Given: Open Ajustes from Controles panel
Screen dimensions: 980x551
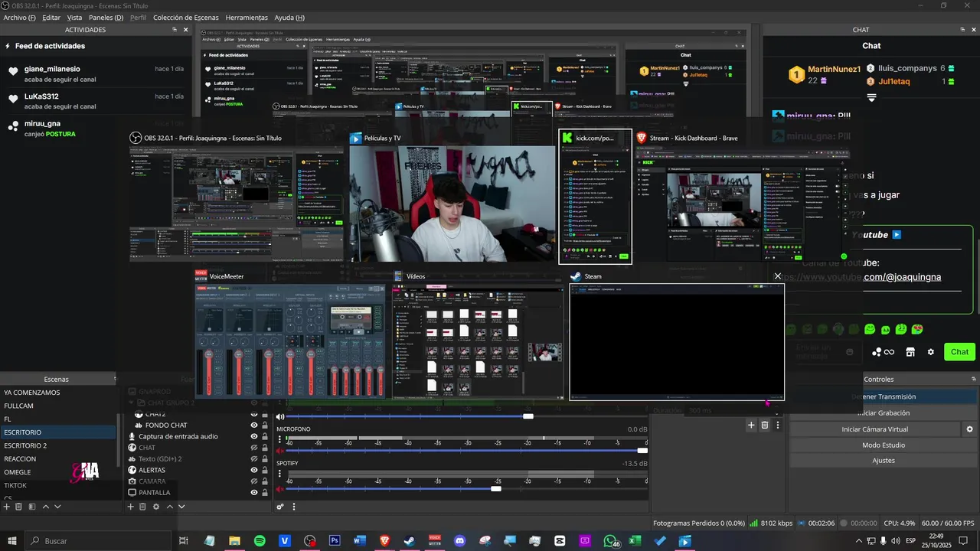Looking at the screenshot, I should 884,460.
